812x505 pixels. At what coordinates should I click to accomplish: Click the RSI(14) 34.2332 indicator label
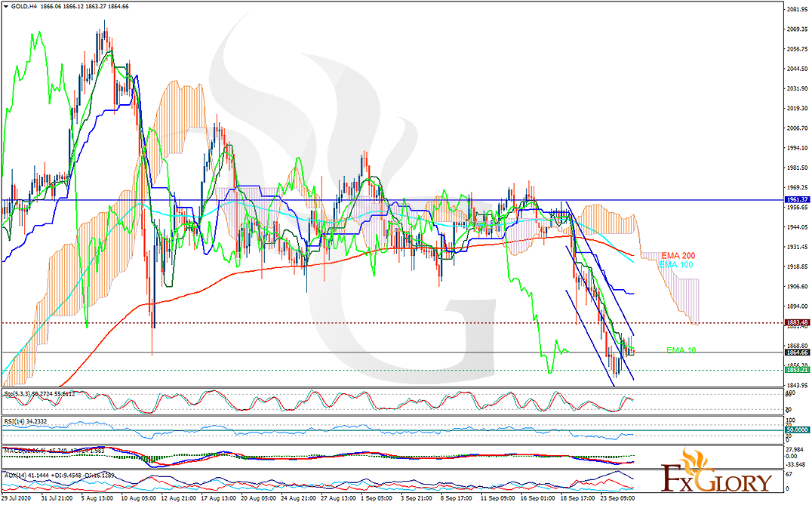coord(26,422)
